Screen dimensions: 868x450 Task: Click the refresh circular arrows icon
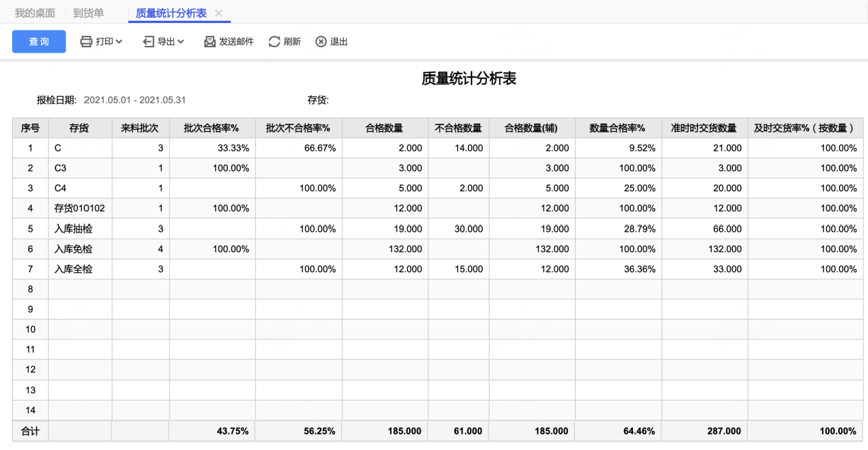274,42
